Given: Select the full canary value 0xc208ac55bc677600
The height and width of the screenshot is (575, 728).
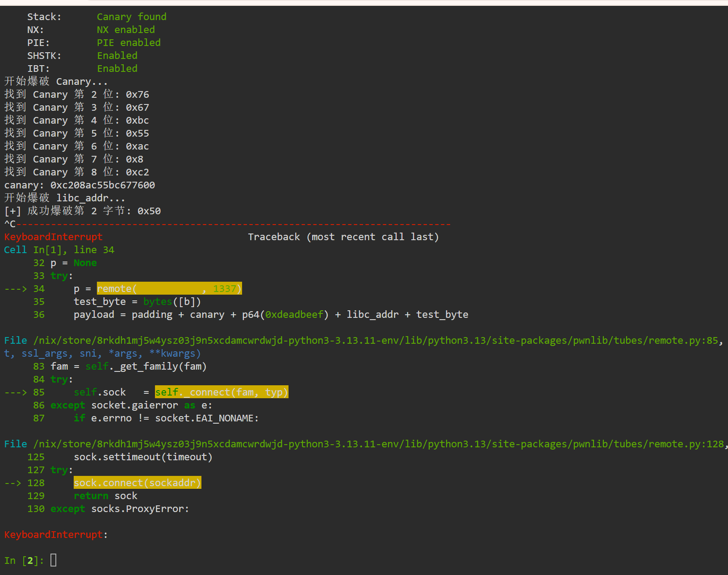Looking at the screenshot, I should [x=103, y=185].
